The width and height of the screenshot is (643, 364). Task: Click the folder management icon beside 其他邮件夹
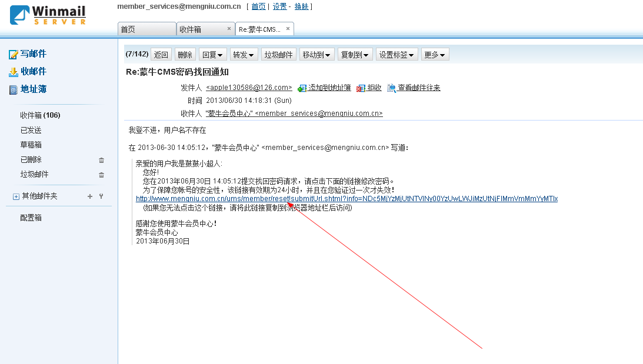click(x=101, y=196)
